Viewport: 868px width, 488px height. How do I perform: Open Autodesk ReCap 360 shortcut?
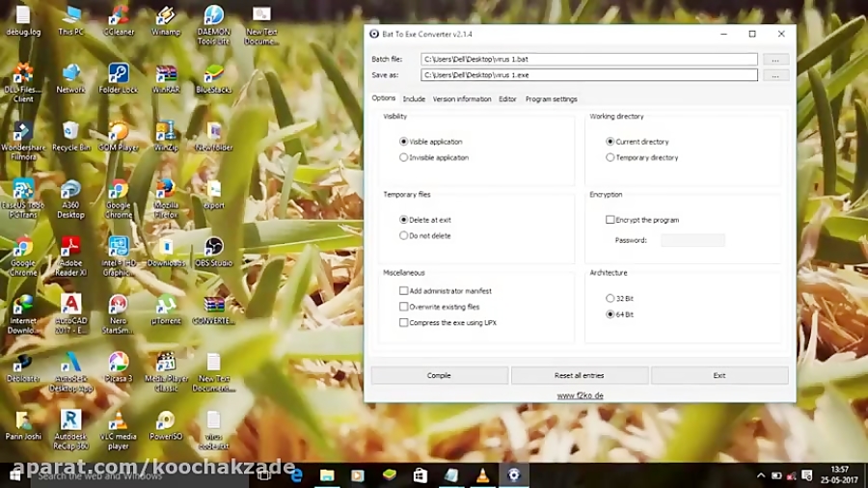(70, 430)
